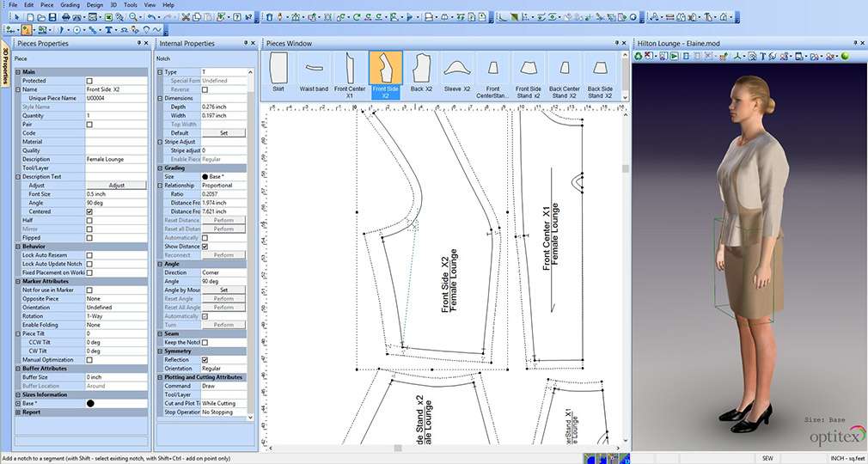Collapse the Symmetry section
This screenshot has width=868, height=464.
pyautogui.click(x=160, y=351)
